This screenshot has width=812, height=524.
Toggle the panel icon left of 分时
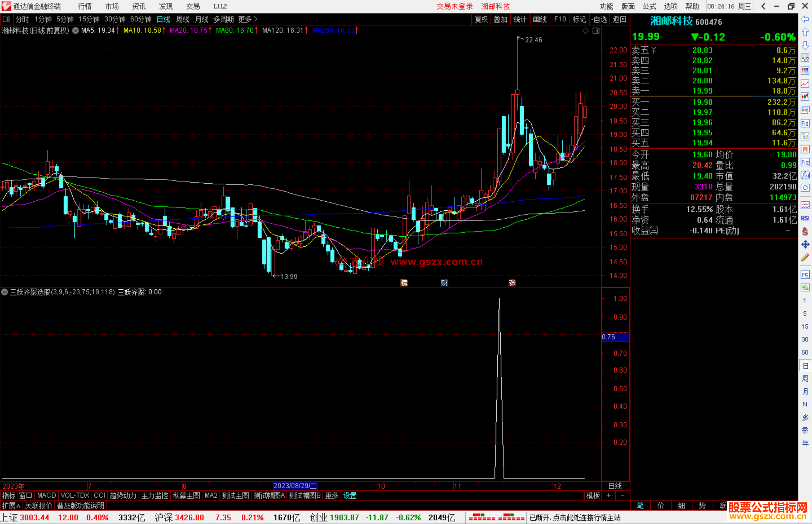[6, 19]
